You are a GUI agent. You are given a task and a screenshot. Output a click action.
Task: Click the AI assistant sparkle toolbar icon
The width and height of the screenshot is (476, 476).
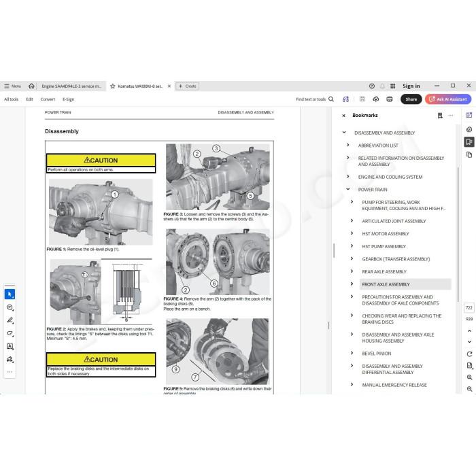click(x=345, y=99)
